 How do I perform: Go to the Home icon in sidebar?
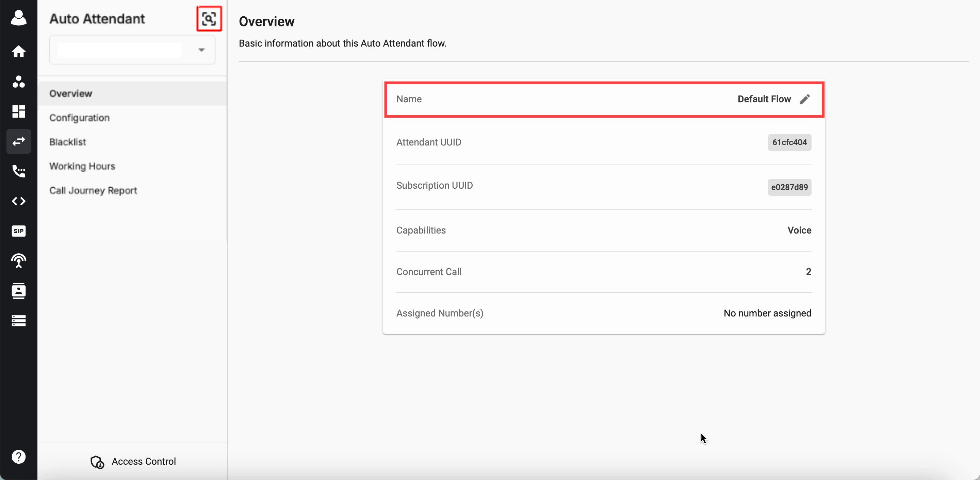(x=19, y=51)
